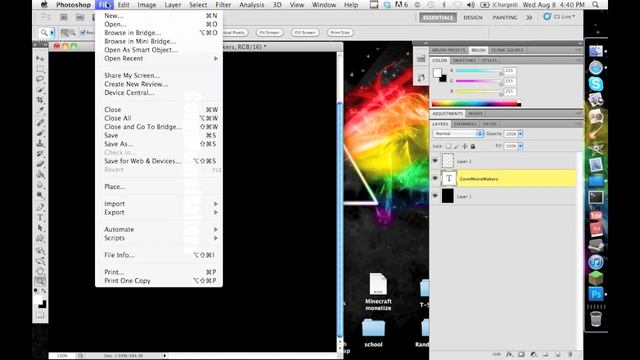Click the Fit Screen button

(269, 32)
